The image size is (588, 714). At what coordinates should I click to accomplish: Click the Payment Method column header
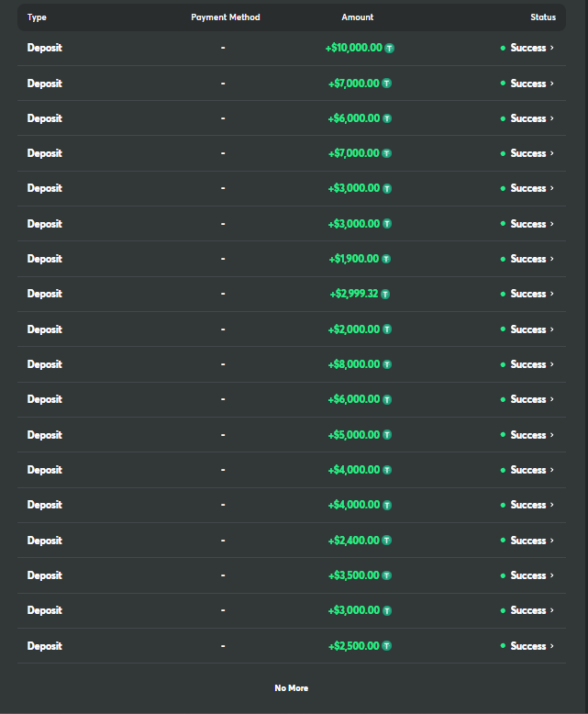point(226,17)
